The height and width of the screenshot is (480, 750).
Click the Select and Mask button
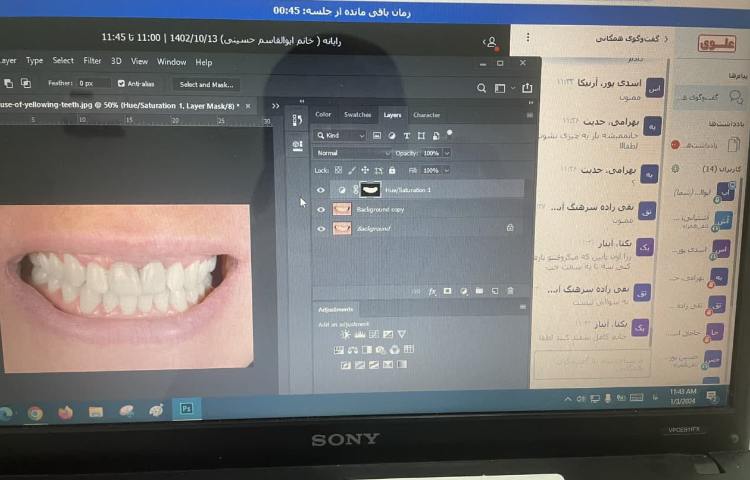pos(207,85)
